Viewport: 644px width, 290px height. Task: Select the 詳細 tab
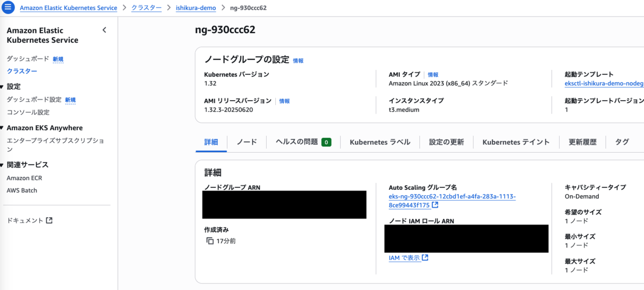point(211,142)
